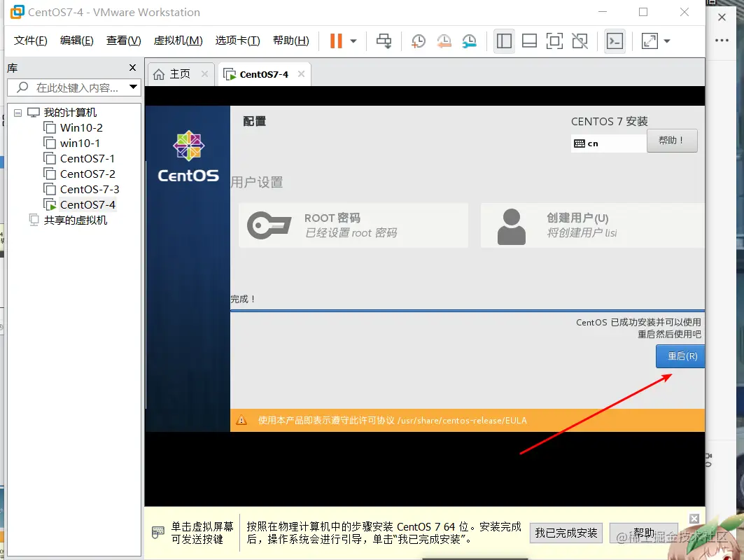Open the 帮助(H) menu
This screenshot has width=744, height=560.
290,41
